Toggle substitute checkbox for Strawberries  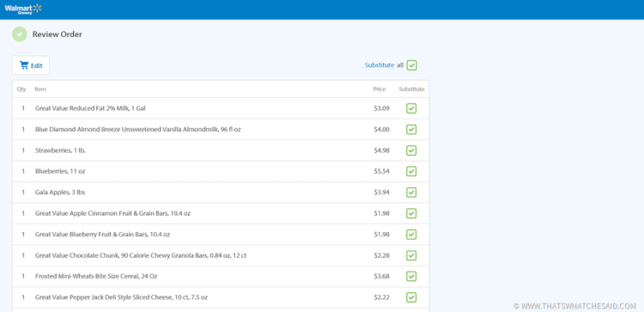411,150
